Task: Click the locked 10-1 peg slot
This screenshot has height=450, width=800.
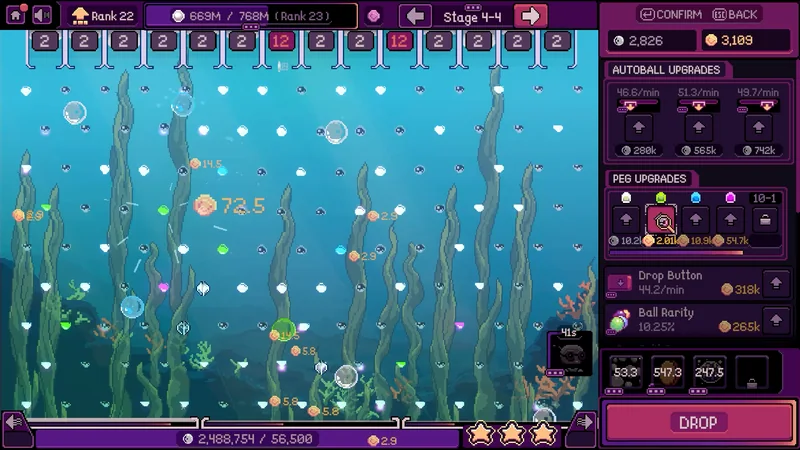Action: (765, 220)
